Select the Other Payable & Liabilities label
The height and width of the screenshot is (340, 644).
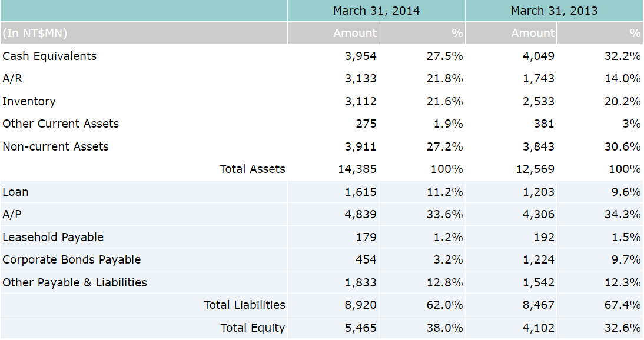pyautogui.click(x=75, y=282)
